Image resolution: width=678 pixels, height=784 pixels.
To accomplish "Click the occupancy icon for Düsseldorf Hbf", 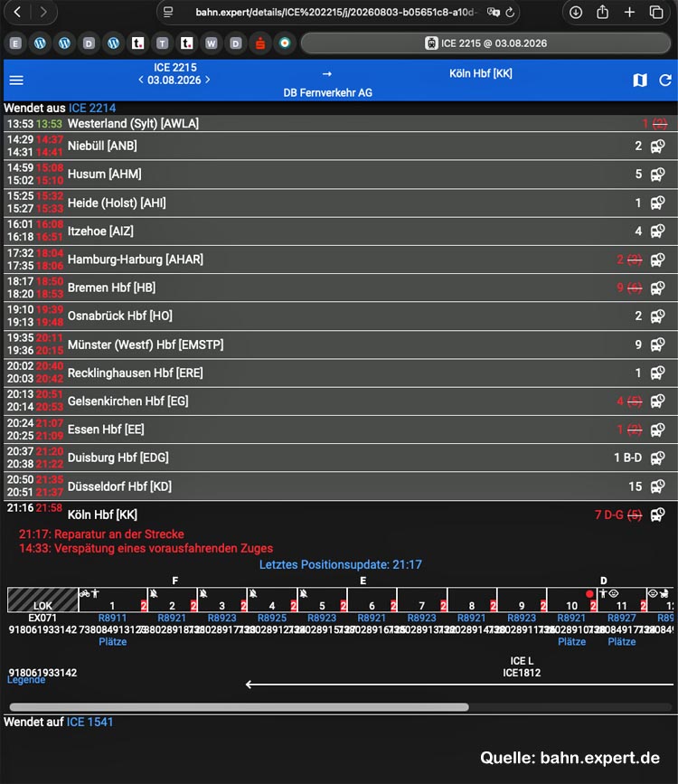I will [x=657, y=486].
